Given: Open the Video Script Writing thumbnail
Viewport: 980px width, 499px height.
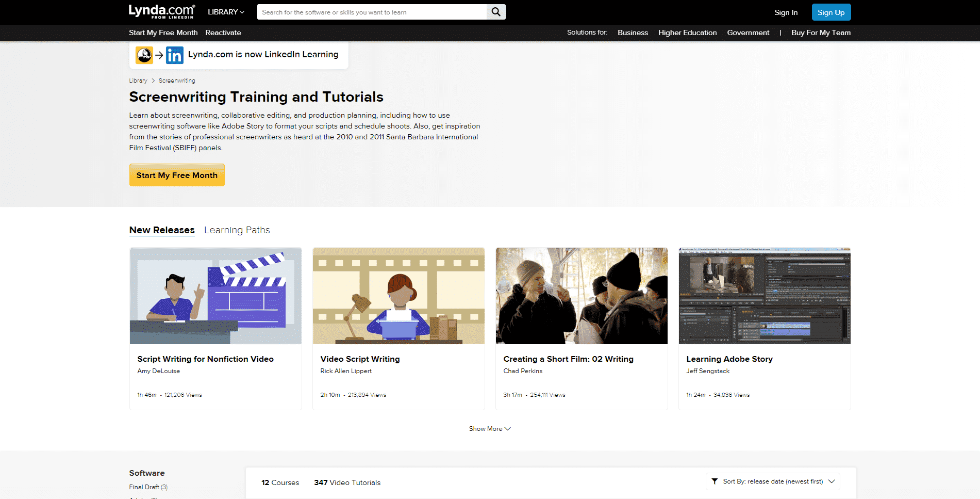Looking at the screenshot, I should 398,296.
